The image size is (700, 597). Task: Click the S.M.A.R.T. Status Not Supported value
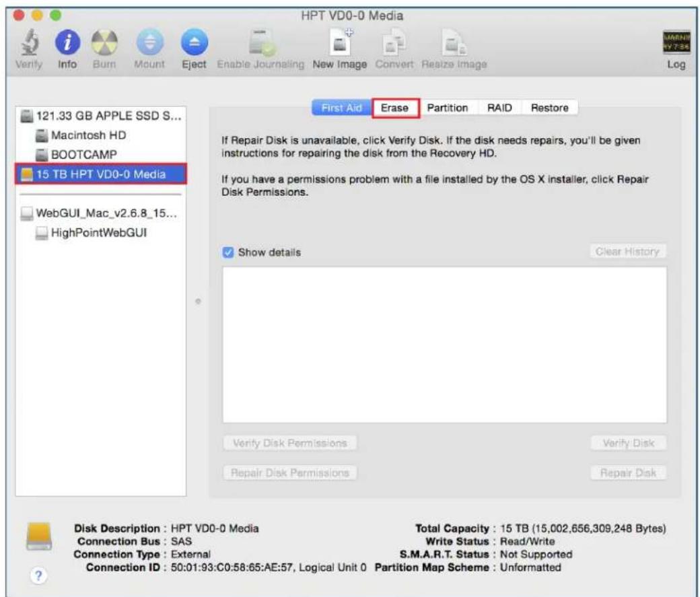point(536,554)
